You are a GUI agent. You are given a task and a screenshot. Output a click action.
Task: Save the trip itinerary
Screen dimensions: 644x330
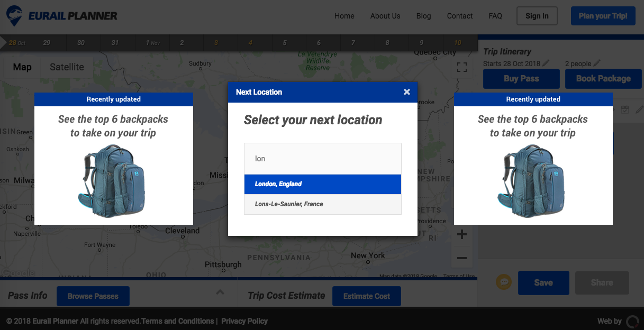543,283
